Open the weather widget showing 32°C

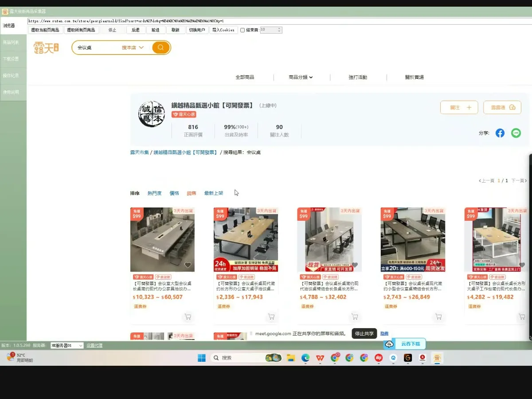pos(20,357)
